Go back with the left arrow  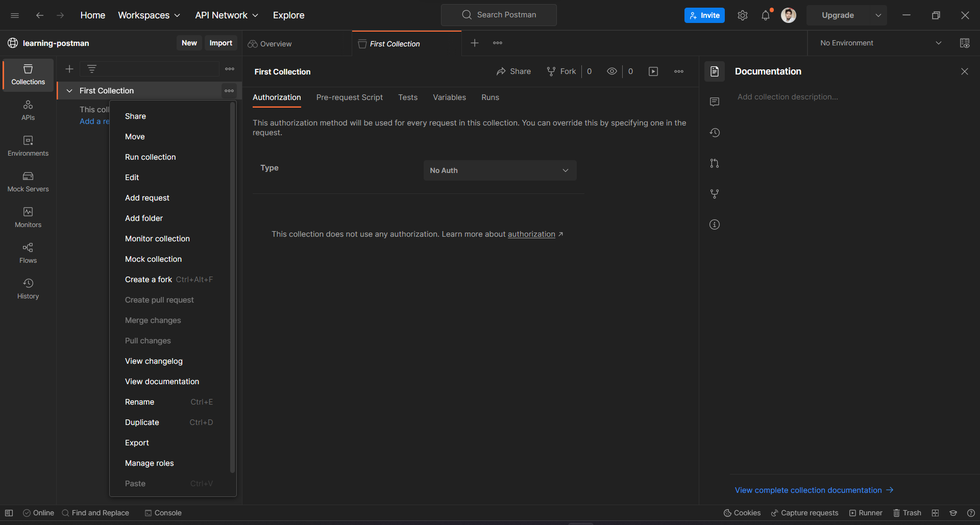[40, 15]
